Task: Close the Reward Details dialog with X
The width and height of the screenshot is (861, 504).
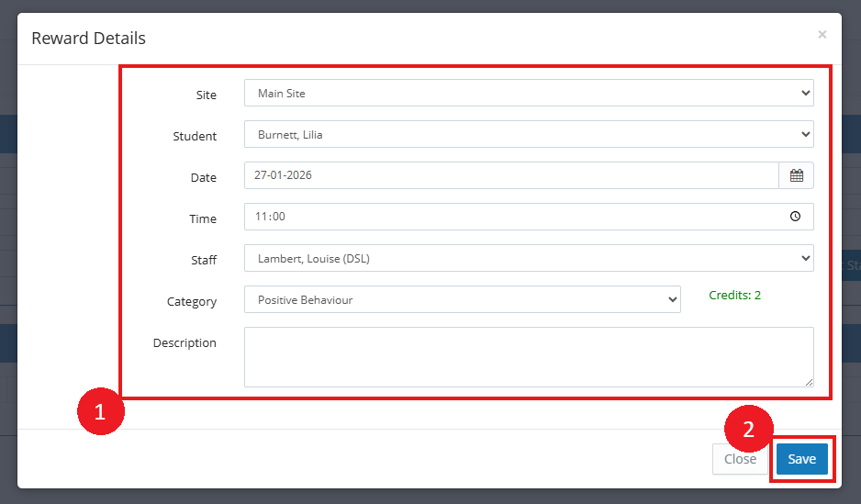Action: [822, 35]
